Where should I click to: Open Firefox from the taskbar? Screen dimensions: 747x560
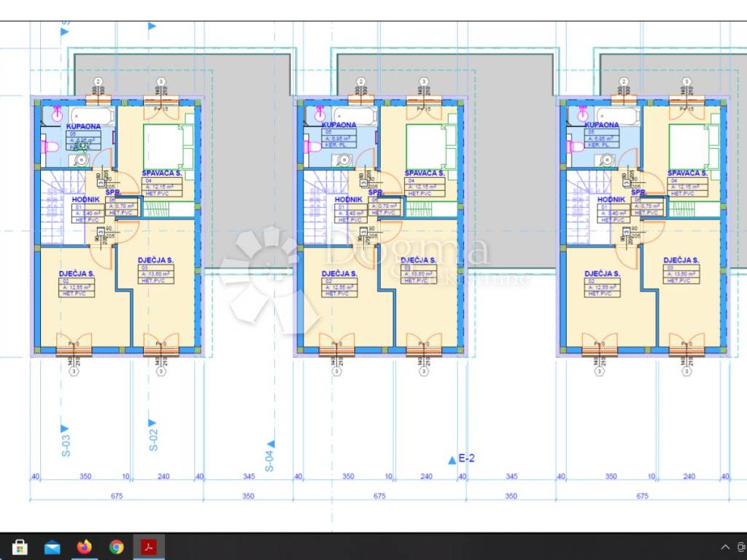pyautogui.click(x=85, y=546)
